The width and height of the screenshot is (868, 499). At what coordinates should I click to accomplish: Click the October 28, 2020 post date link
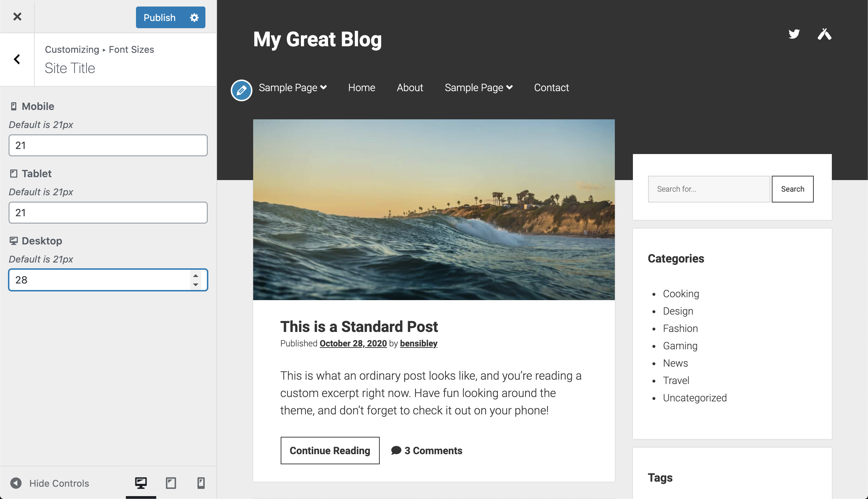(x=352, y=343)
